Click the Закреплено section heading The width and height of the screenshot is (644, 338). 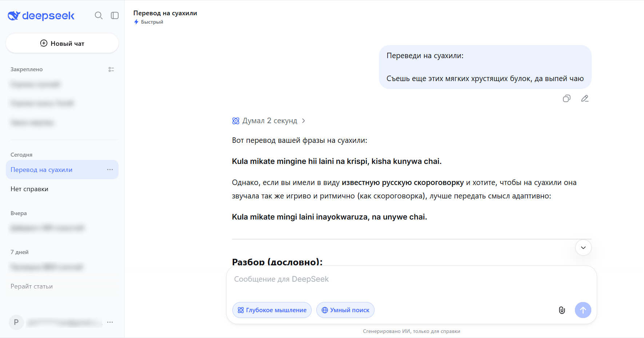point(27,69)
